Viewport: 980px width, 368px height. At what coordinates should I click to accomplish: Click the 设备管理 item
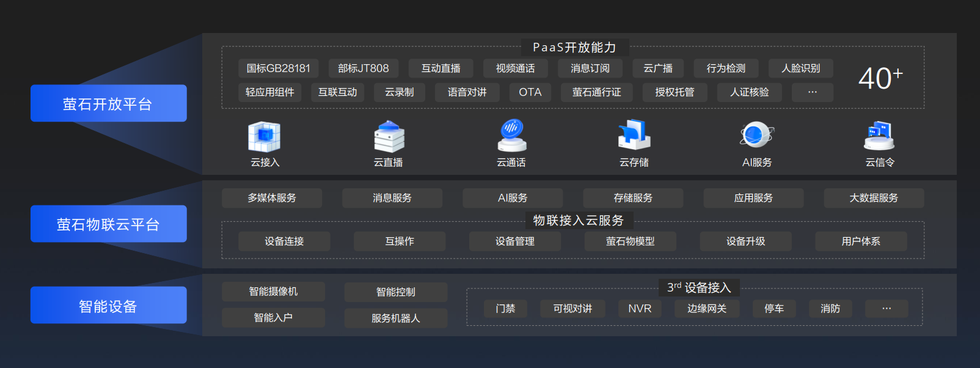tap(515, 241)
